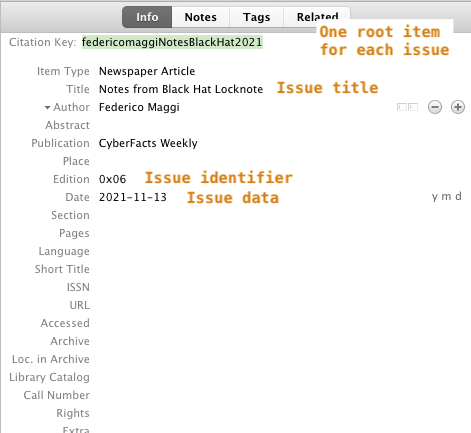Expand the Author creator type dropdown

coord(47,107)
